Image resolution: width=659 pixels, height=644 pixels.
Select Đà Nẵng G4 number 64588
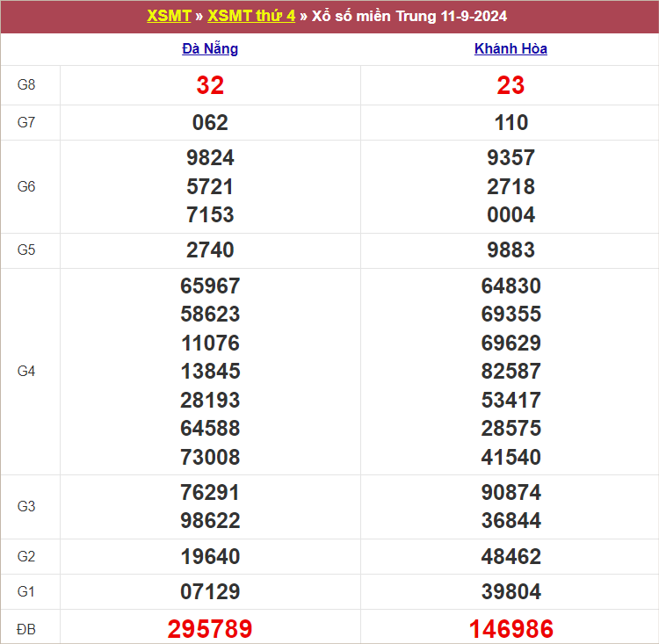(x=210, y=429)
